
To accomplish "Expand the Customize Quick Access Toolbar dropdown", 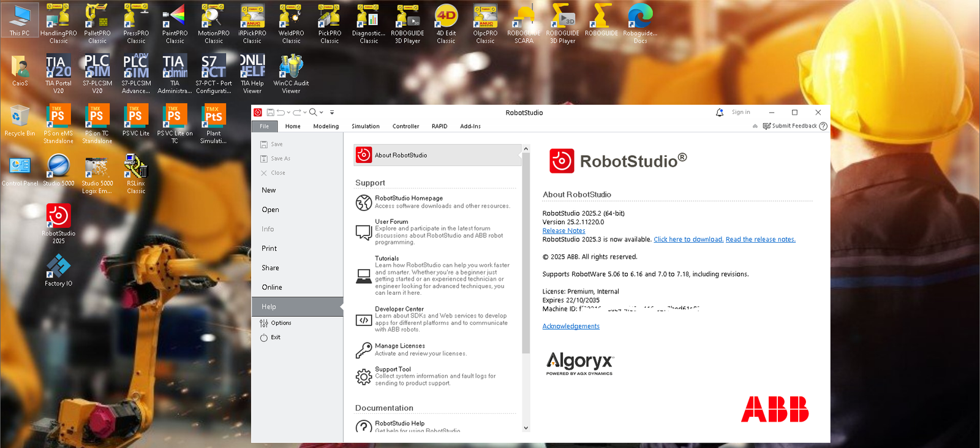I will pyautogui.click(x=332, y=113).
